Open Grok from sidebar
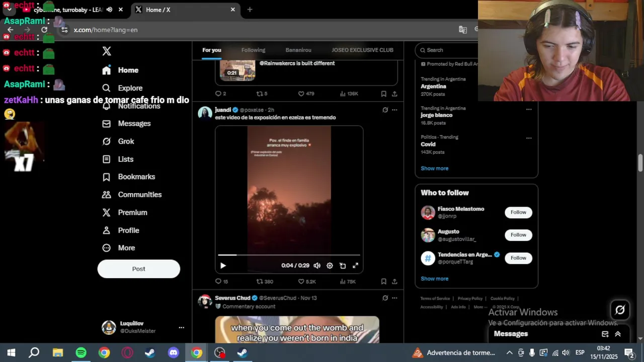 [x=118, y=141]
